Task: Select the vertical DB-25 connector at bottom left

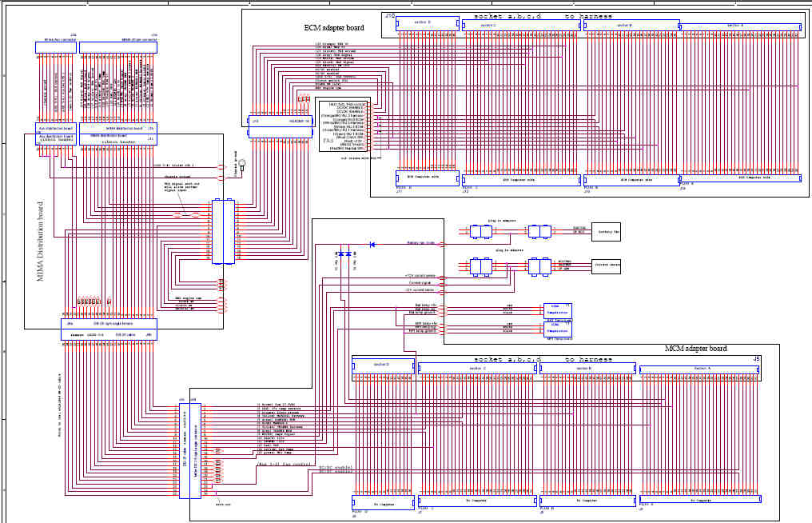Action: (190, 451)
